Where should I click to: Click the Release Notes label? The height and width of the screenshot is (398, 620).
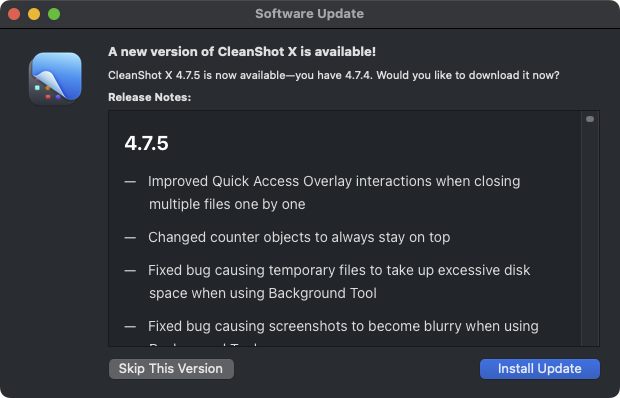coord(149,97)
